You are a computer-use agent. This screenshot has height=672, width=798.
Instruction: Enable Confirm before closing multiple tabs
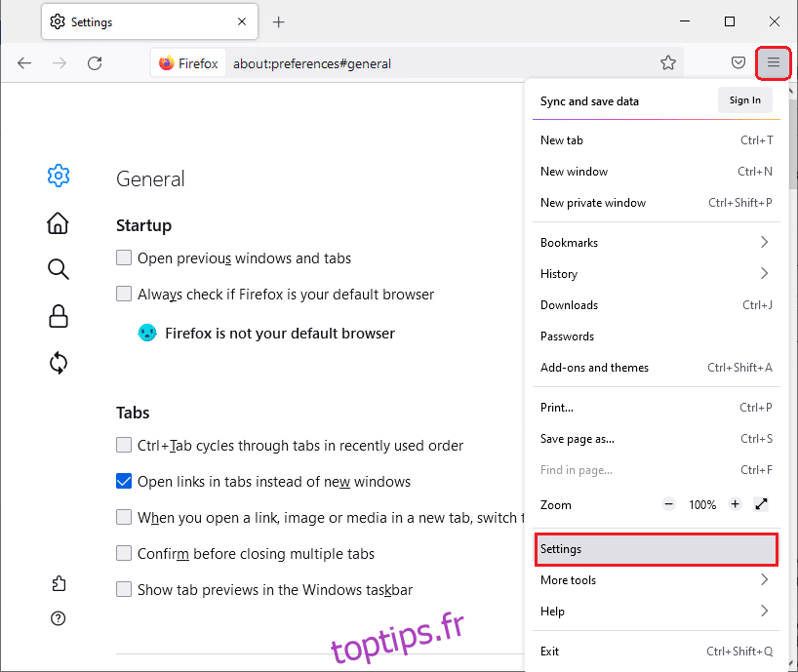point(124,553)
